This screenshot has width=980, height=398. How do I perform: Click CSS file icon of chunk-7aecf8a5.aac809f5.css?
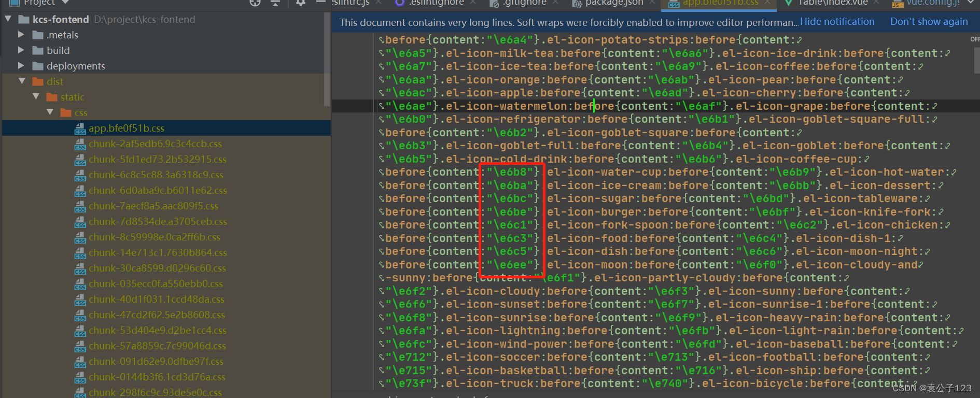click(x=80, y=206)
